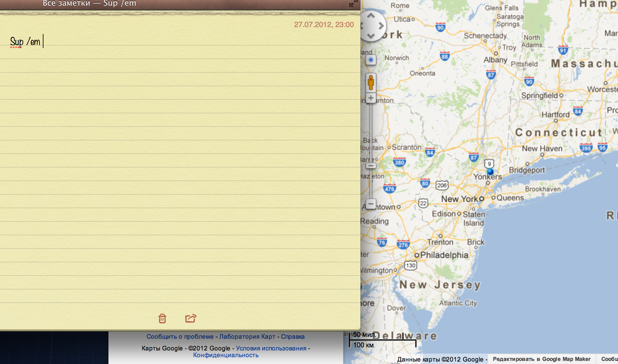Click the Edison city label

[x=444, y=214]
